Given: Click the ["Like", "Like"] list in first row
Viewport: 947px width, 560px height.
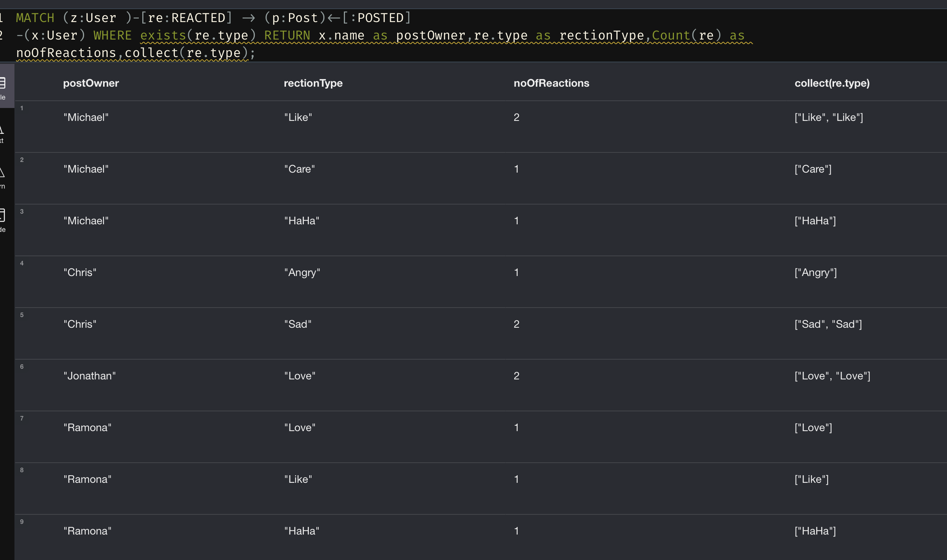Looking at the screenshot, I should tap(828, 117).
